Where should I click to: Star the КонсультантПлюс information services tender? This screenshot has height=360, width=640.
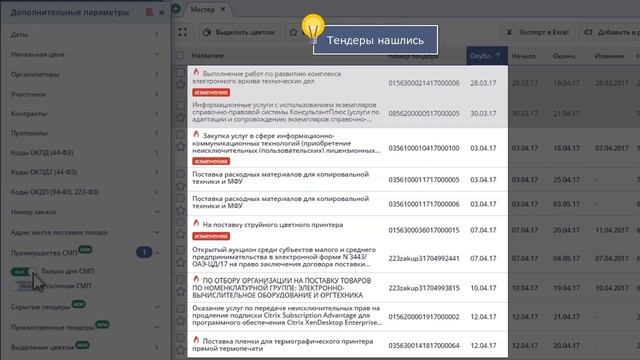[180, 117]
